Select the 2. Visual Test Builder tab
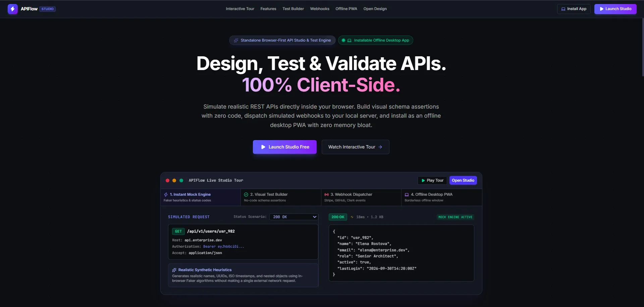644x307 pixels. [x=281, y=197]
